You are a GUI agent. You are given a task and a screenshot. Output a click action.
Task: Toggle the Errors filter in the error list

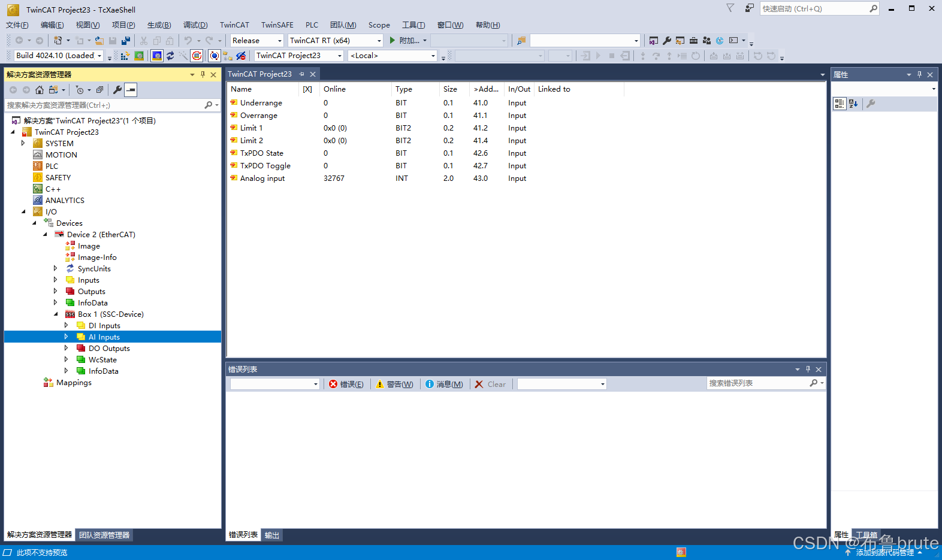pyautogui.click(x=346, y=385)
